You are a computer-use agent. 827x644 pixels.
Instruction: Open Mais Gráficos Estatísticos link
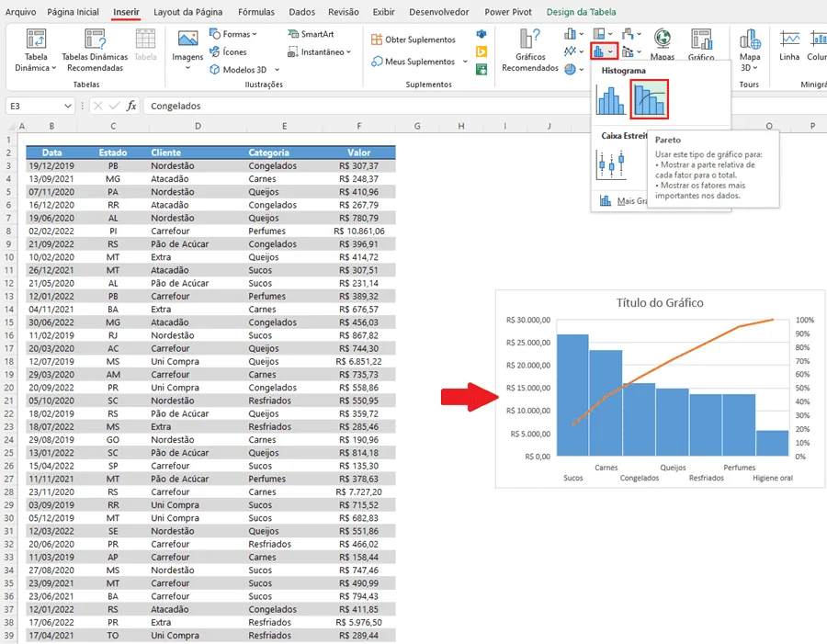[623, 201]
